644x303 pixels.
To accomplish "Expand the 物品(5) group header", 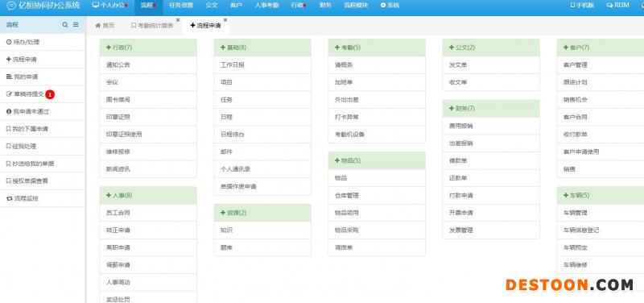I will (x=377, y=160).
